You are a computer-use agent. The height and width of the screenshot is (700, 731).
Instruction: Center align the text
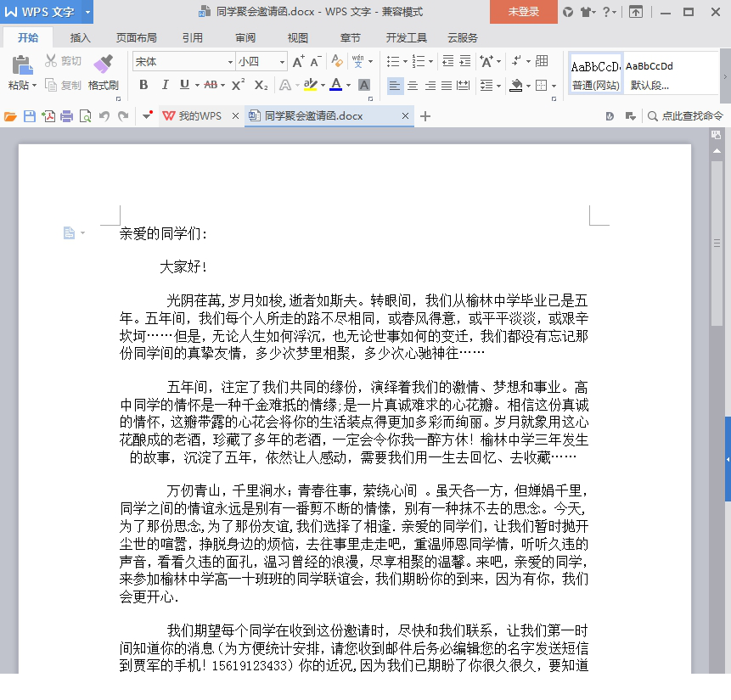[413, 86]
